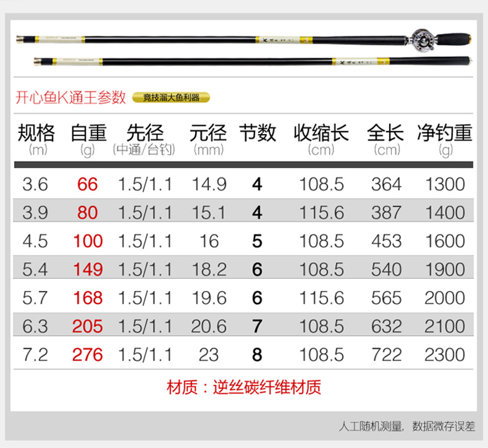
Task: Click the (mm) unit label
Action: coord(209,150)
